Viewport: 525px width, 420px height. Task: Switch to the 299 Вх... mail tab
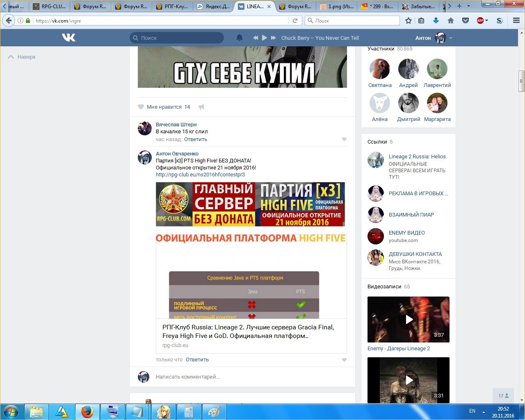point(377,6)
